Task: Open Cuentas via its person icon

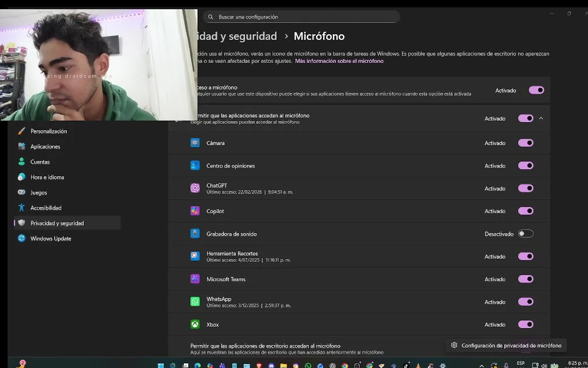Action: 22,162
